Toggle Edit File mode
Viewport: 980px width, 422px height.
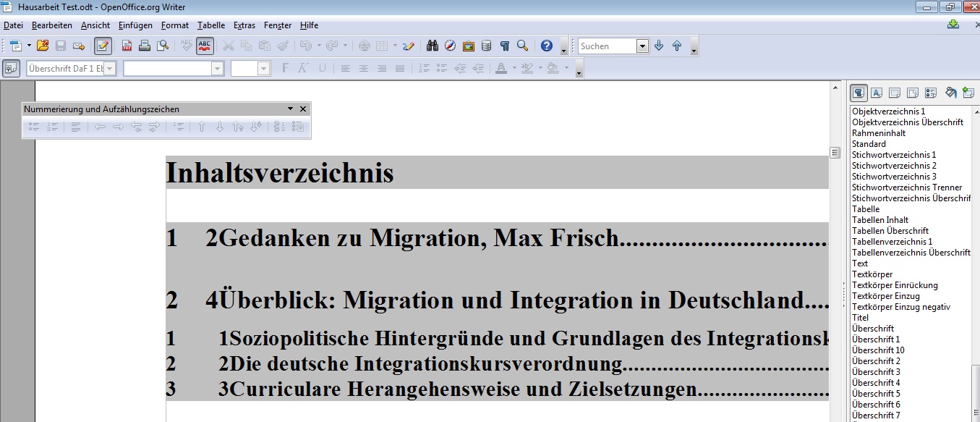[x=103, y=46]
